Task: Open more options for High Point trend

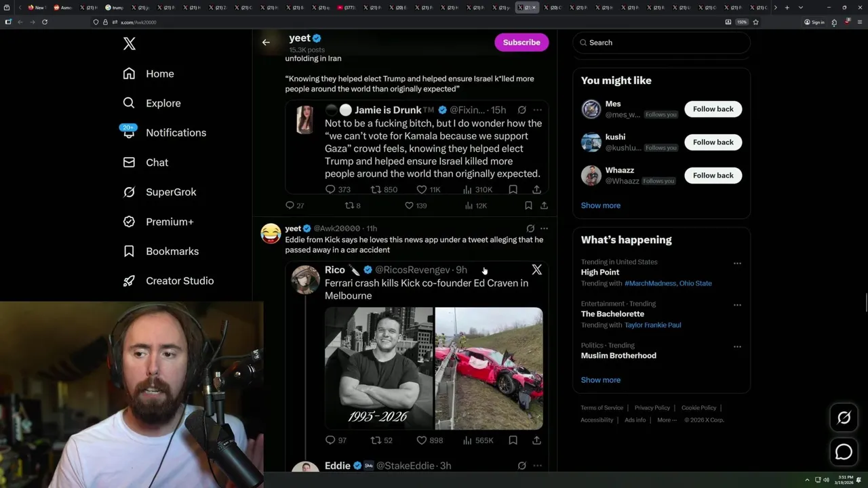Action: pos(737,264)
